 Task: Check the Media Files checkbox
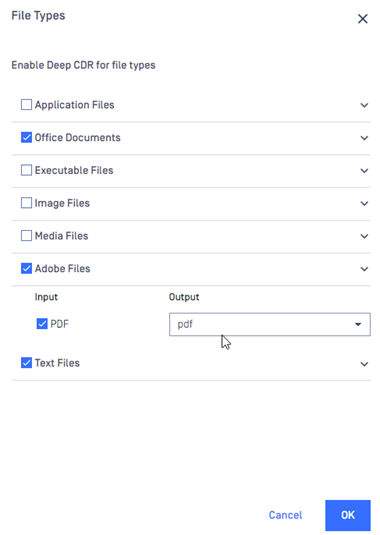click(x=26, y=235)
